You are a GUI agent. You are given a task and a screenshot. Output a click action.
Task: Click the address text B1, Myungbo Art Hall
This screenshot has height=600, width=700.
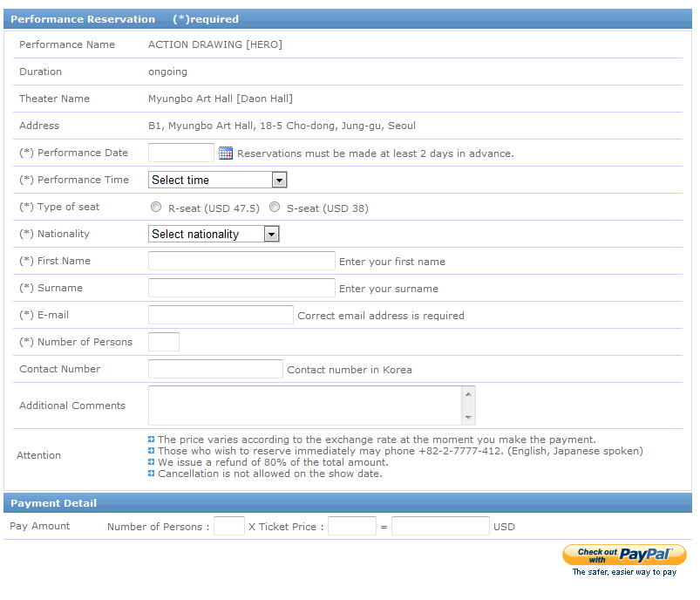pos(282,126)
